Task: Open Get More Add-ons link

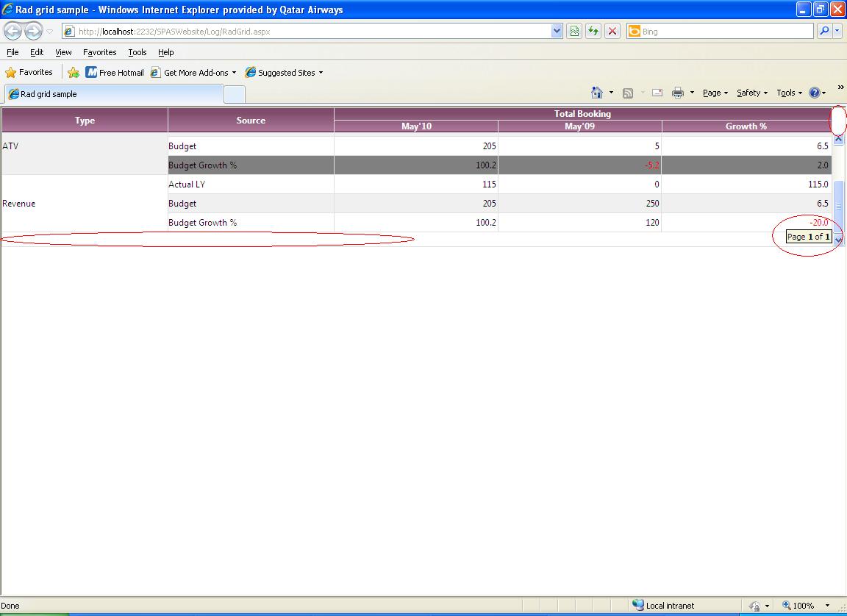Action: pyautogui.click(x=190, y=72)
